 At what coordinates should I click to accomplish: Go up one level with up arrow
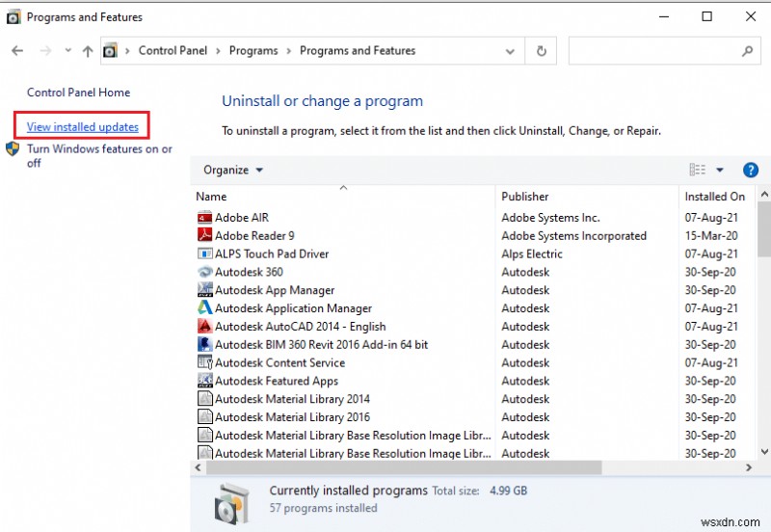(x=88, y=51)
